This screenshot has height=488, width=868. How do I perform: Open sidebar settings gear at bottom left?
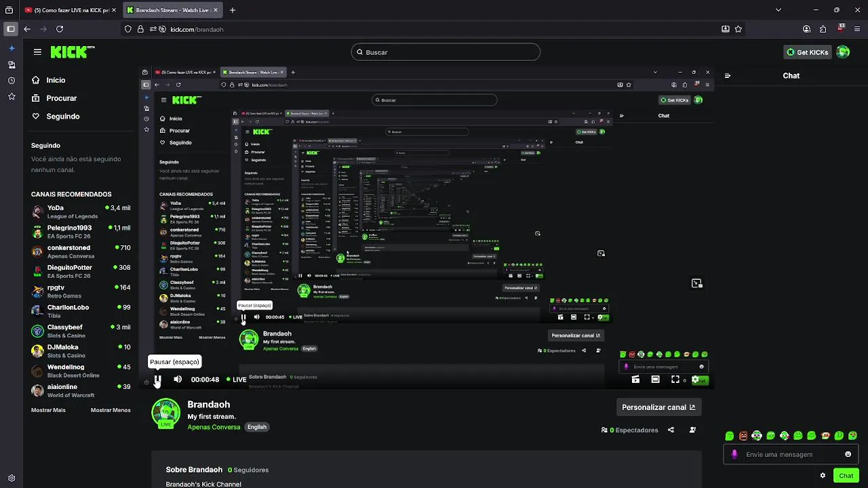[12, 478]
